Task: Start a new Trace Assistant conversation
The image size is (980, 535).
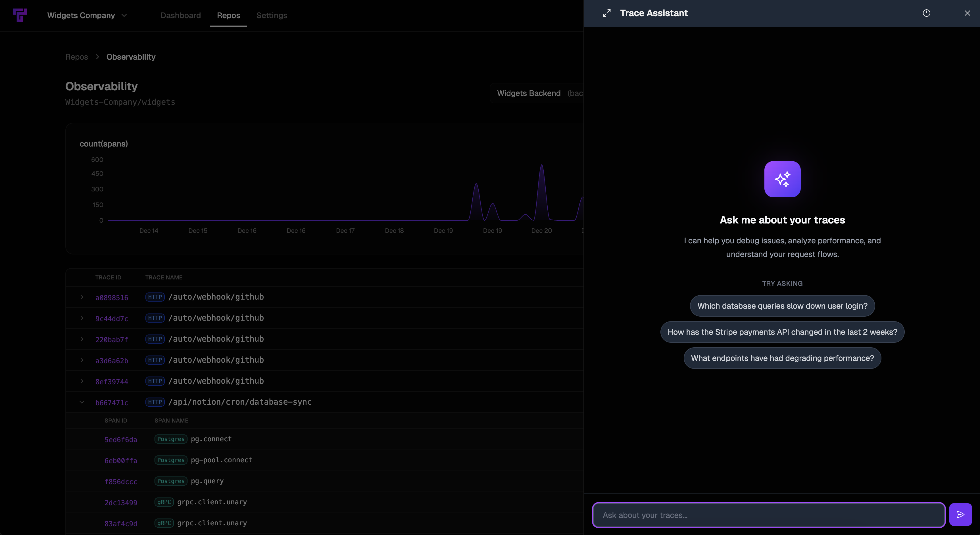Action: tap(947, 12)
